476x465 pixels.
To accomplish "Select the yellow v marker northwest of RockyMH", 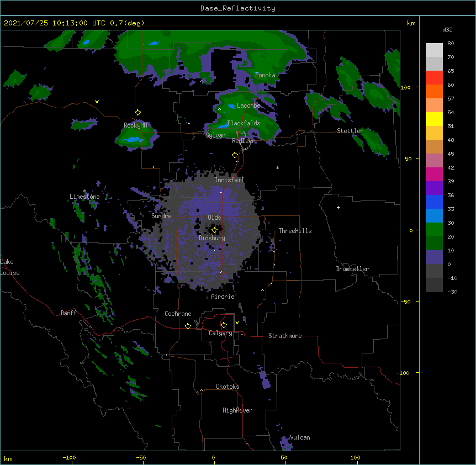I will pos(97,102).
